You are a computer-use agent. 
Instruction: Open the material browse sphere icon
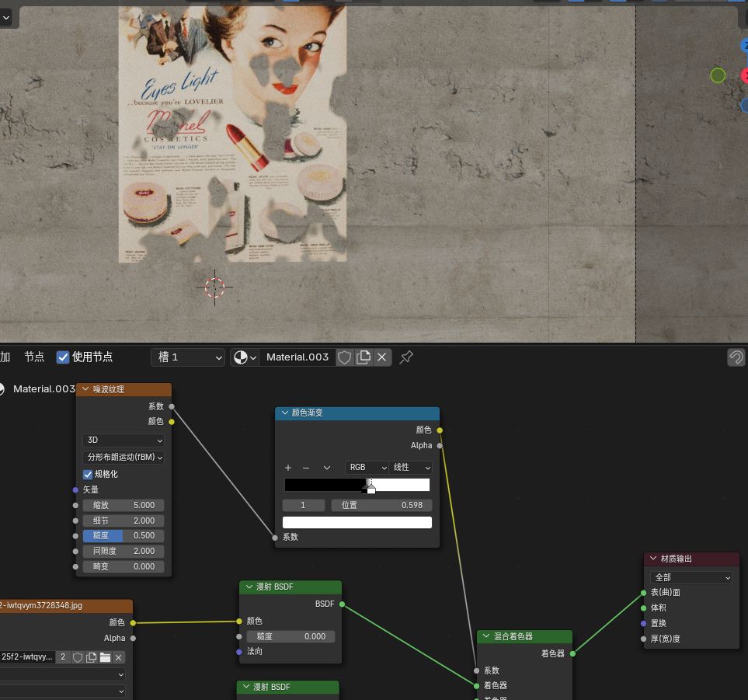tap(245, 357)
